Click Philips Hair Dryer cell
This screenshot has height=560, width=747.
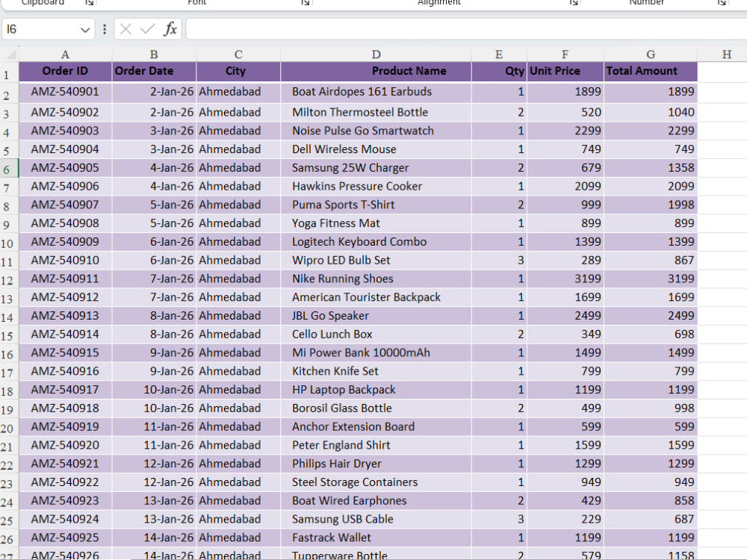[x=376, y=464]
